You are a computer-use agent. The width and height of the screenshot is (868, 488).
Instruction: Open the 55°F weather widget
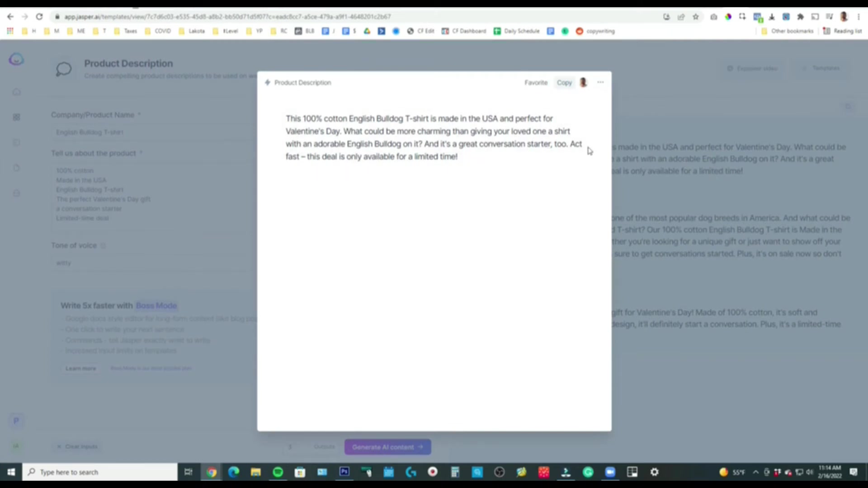(732, 472)
